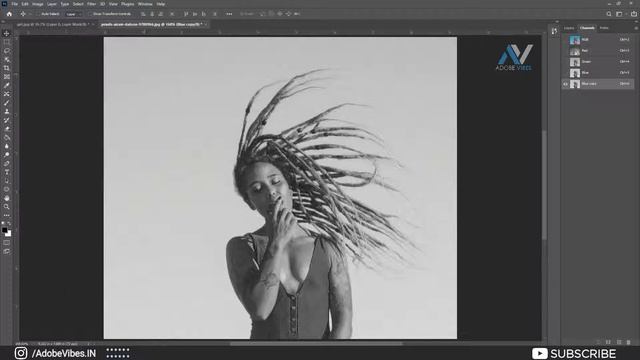Screen dimensions: 640x360
Task: Open the Edit Toolbar three-dots button
Action: coord(7,215)
